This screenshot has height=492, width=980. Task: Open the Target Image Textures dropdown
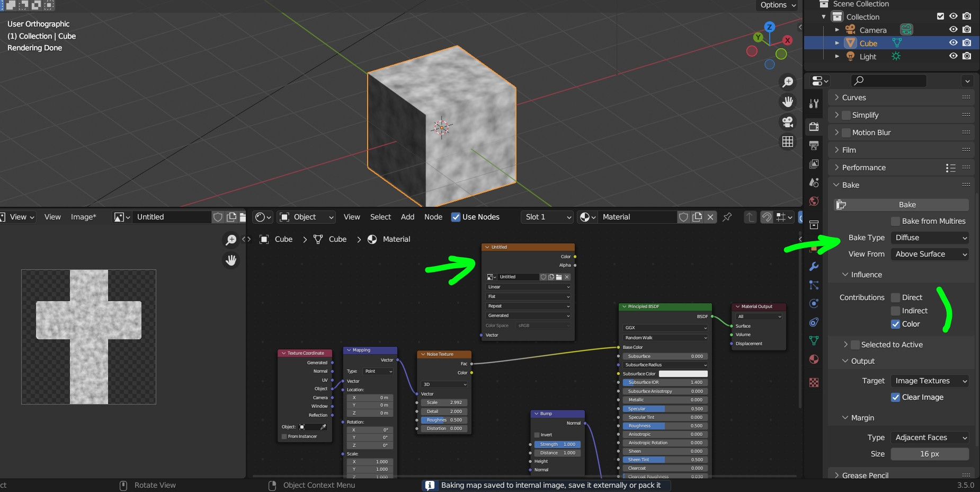pyautogui.click(x=930, y=381)
